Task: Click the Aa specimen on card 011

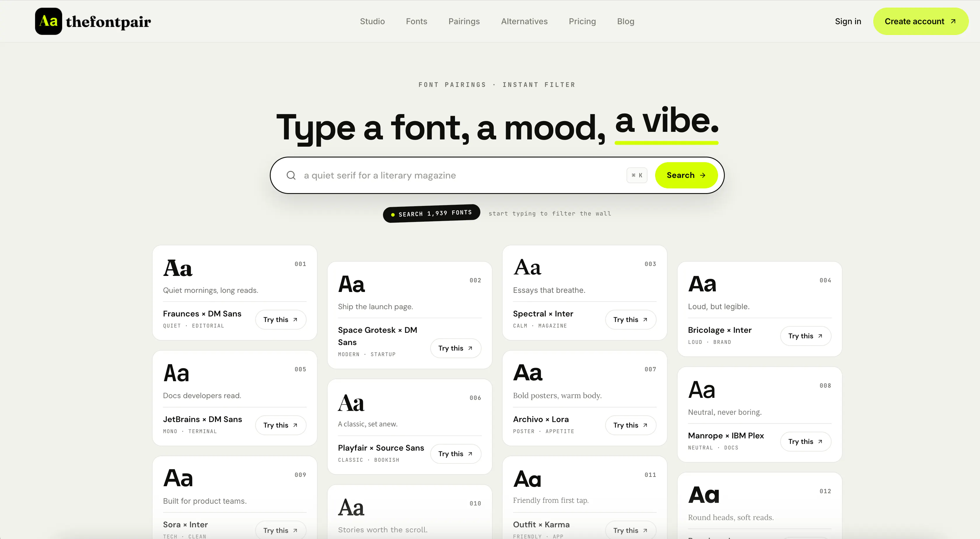Action: [527, 479]
